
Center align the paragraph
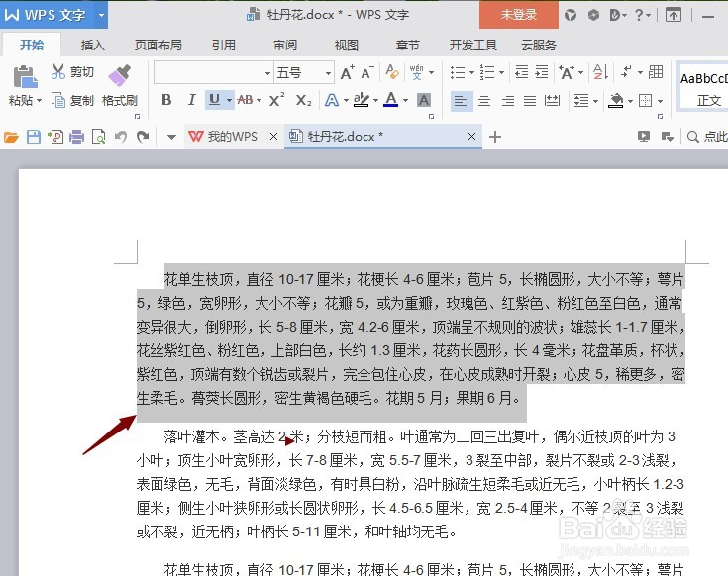click(x=484, y=101)
